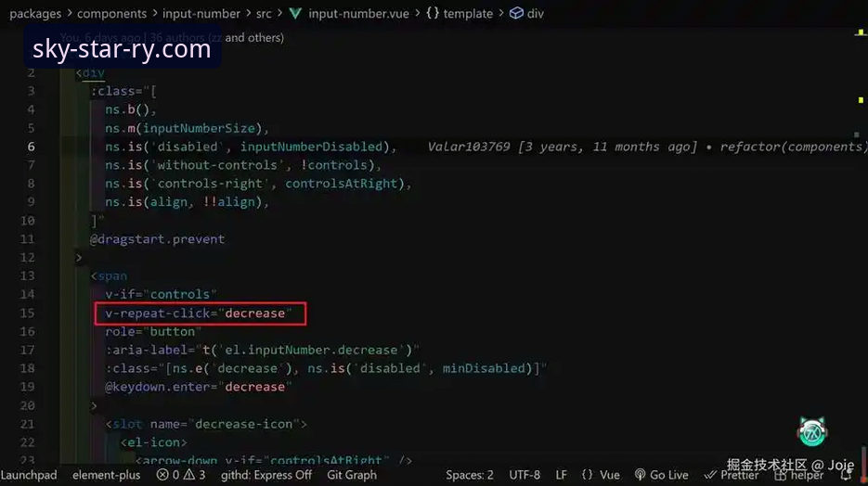
Task: Select input-number.vue in the breadcrumb
Action: click(358, 13)
